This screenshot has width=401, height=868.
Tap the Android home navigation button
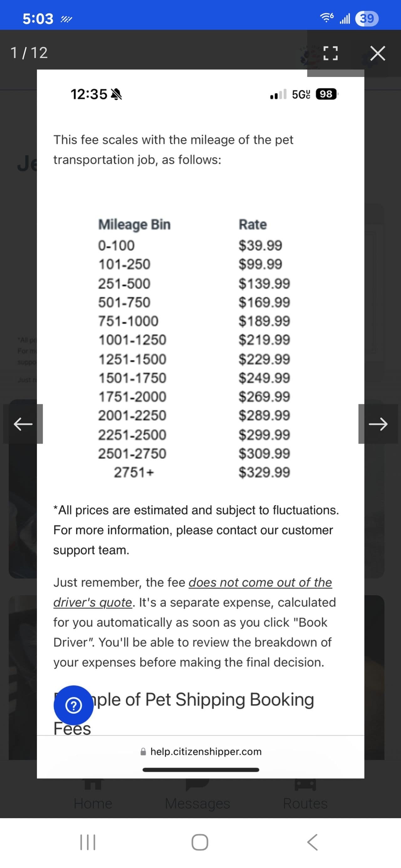click(x=200, y=842)
